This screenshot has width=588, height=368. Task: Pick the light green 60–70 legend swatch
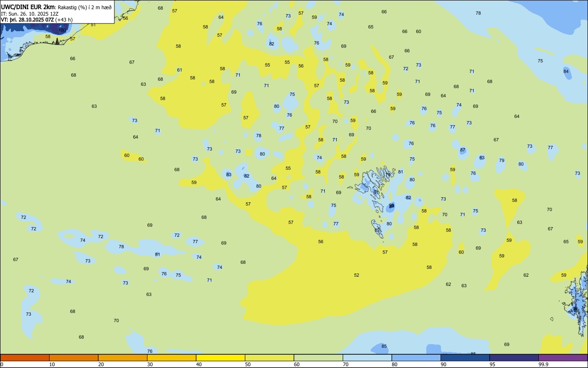[318, 357]
